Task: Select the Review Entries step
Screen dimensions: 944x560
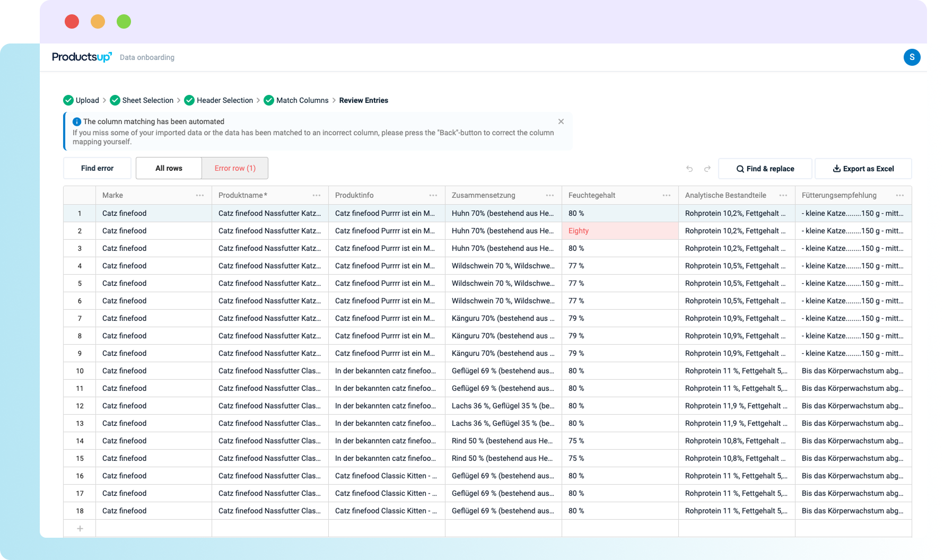Action: point(364,100)
